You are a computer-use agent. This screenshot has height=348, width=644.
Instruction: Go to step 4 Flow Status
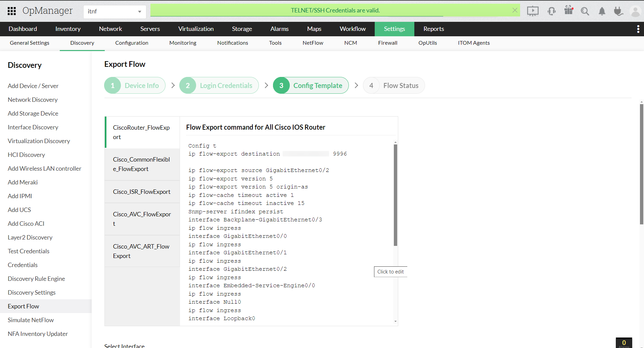(x=394, y=86)
